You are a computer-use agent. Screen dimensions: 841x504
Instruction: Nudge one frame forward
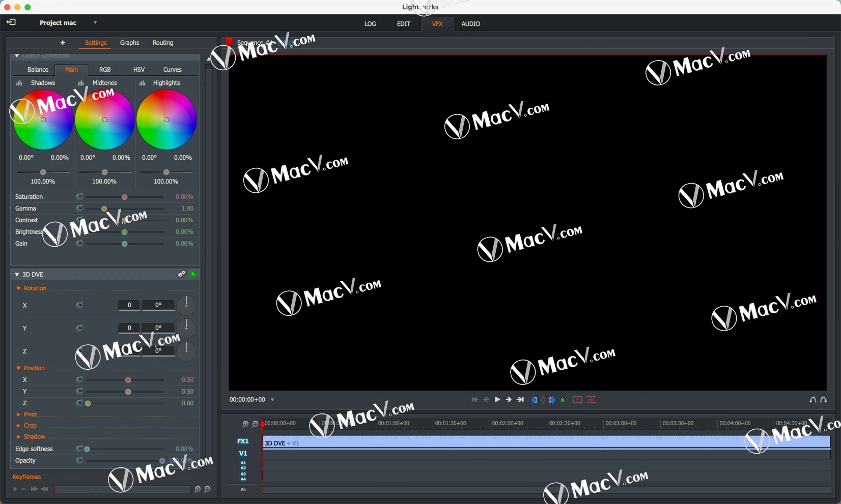point(509,400)
